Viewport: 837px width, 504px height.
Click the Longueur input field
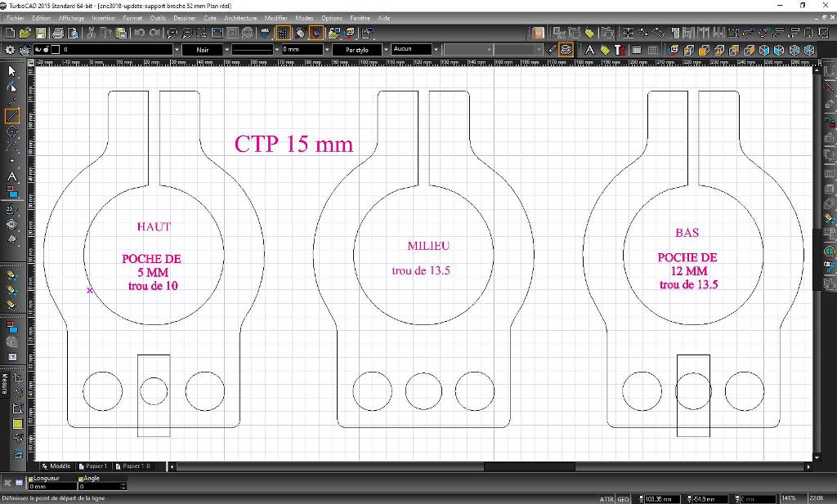point(52,486)
